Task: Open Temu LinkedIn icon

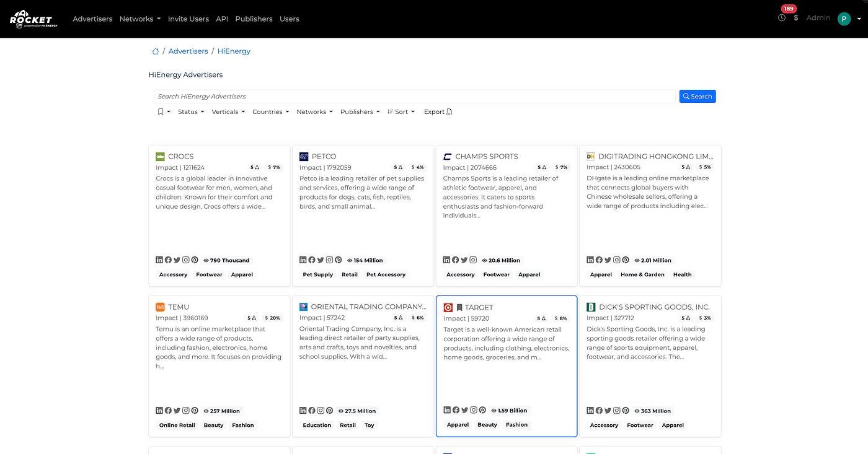Action: [x=159, y=411]
